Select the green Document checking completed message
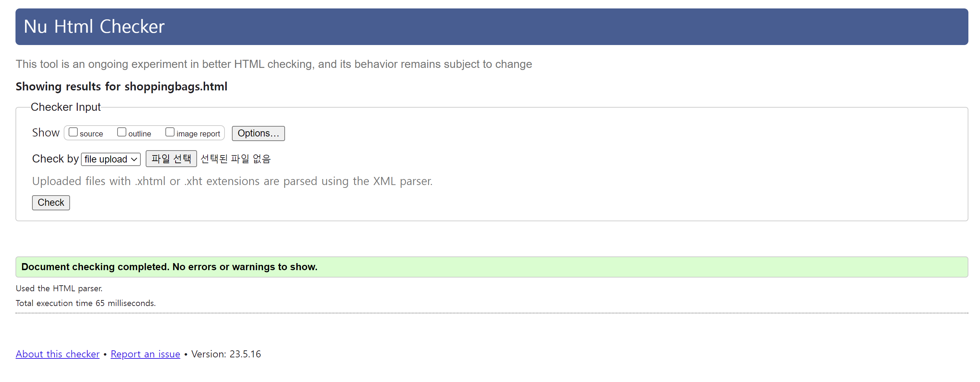Viewport: 980px width, 382px height. pyautogui.click(x=169, y=267)
